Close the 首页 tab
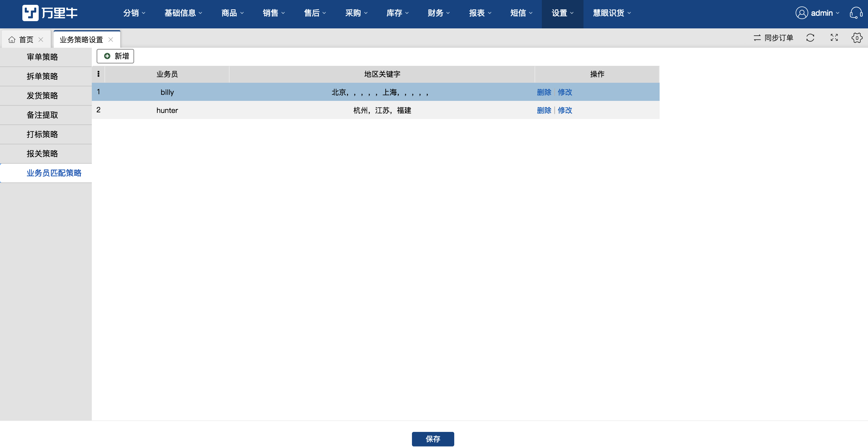Image resolution: width=868 pixels, height=447 pixels. click(41, 40)
